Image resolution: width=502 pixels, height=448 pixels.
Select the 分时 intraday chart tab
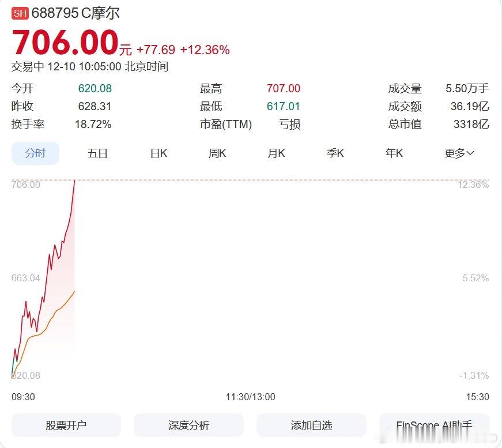tap(35, 153)
